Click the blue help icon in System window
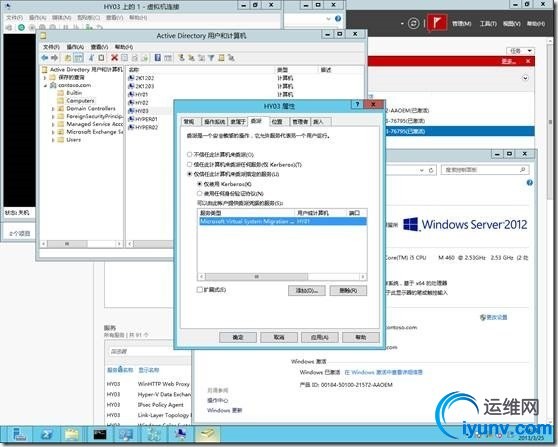 [530, 183]
